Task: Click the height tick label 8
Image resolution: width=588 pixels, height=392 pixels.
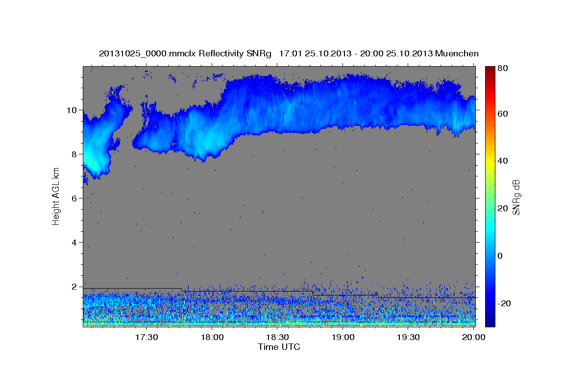Action: pyautogui.click(x=75, y=154)
